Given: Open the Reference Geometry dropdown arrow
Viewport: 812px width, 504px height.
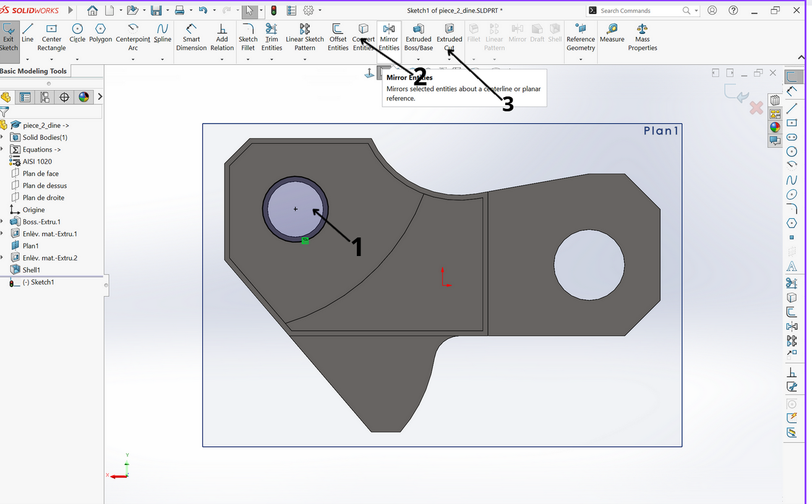Looking at the screenshot, I should tap(581, 59).
